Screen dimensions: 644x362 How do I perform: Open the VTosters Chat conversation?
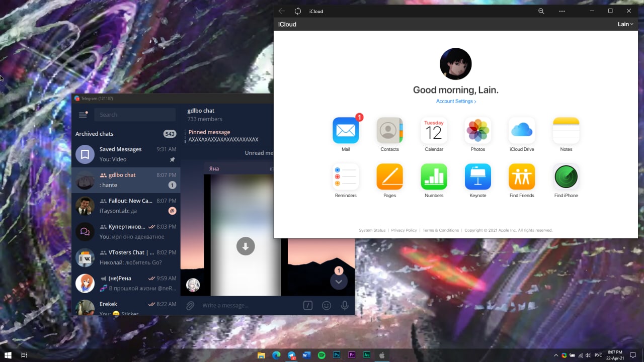126,257
